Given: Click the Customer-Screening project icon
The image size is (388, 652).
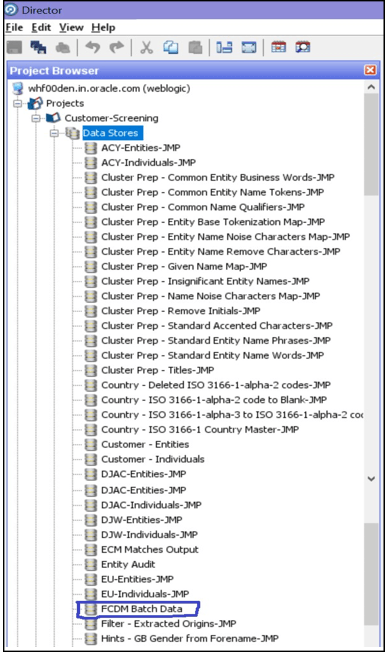Looking at the screenshot, I should click(x=53, y=118).
